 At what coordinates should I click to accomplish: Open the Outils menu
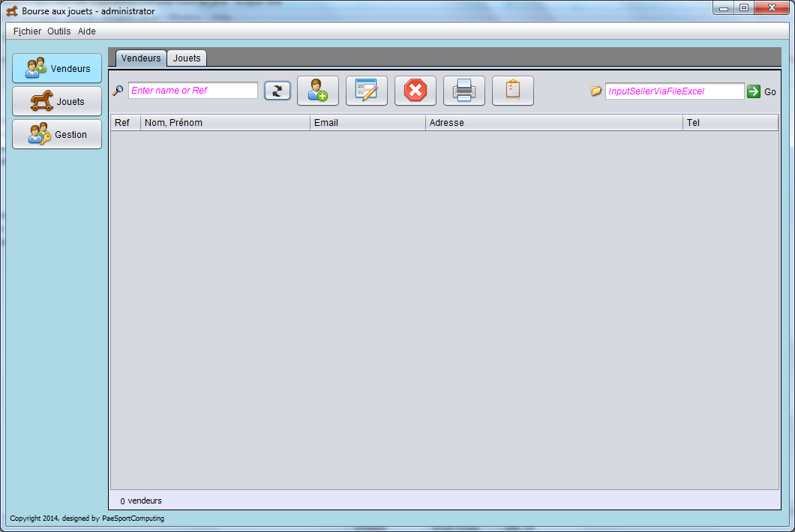click(x=59, y=31)
